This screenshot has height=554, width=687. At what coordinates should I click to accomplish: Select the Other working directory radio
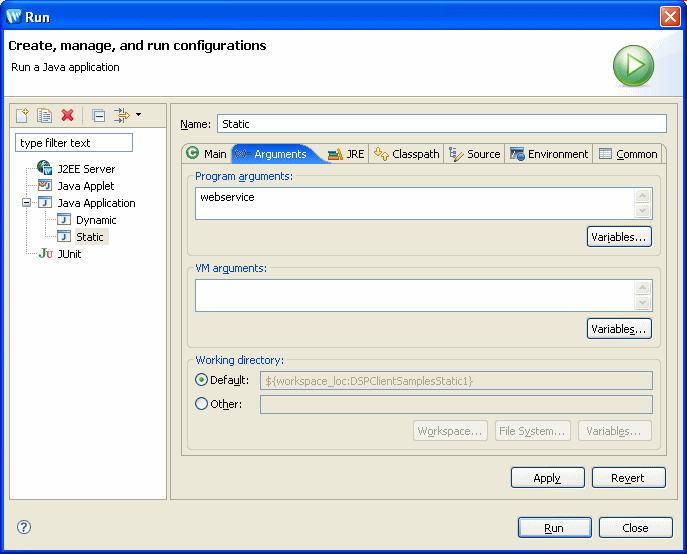pos(201,404)
